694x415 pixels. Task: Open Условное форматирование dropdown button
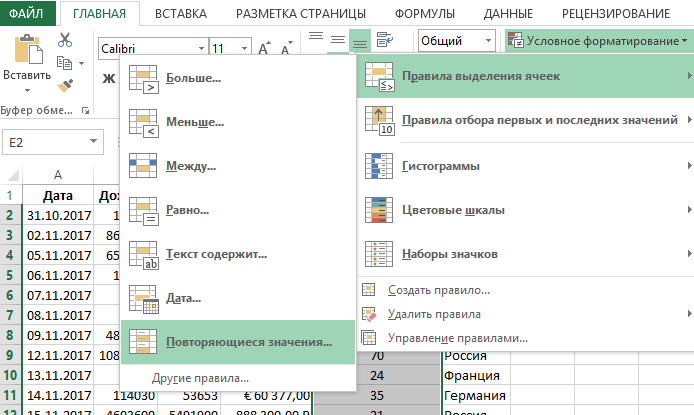click(599, 41)
